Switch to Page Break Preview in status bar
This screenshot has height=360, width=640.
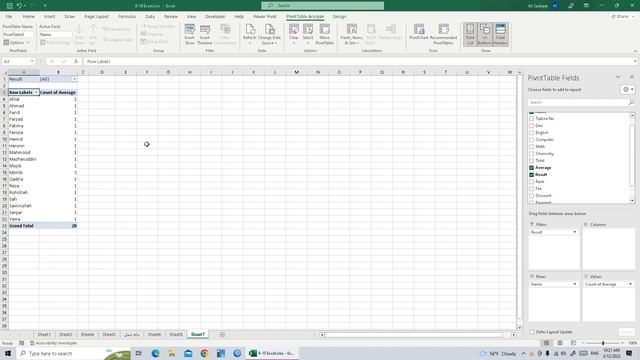tap(573, 343)
